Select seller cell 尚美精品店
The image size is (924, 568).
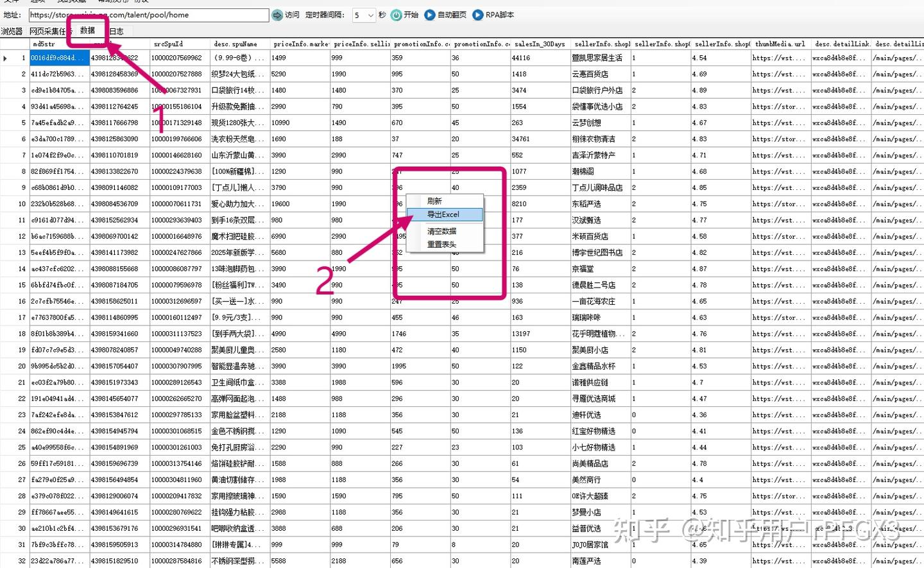(601, 463)
